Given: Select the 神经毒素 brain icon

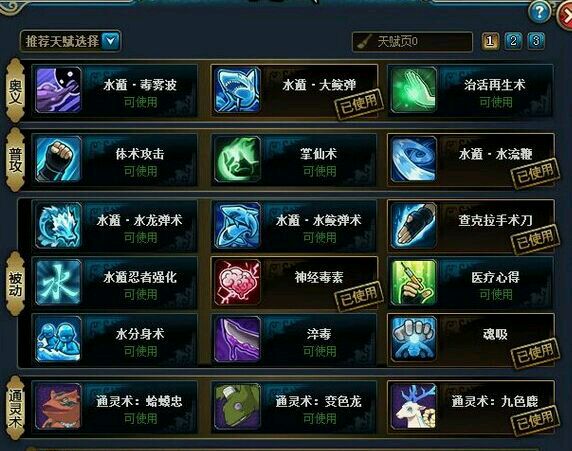Looking at the screenshot, I should coord(238,282).
